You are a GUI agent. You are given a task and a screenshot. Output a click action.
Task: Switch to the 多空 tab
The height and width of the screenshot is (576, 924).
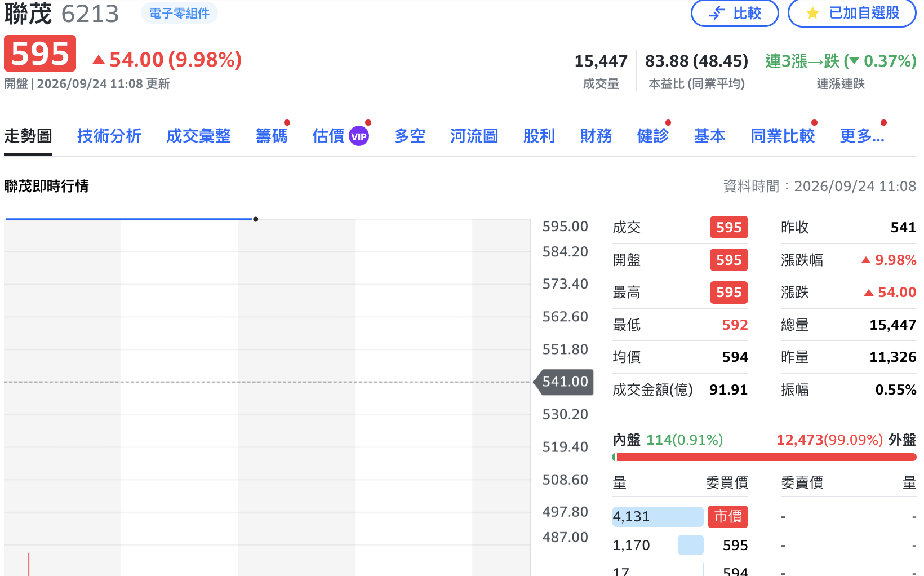coord(410,136)
